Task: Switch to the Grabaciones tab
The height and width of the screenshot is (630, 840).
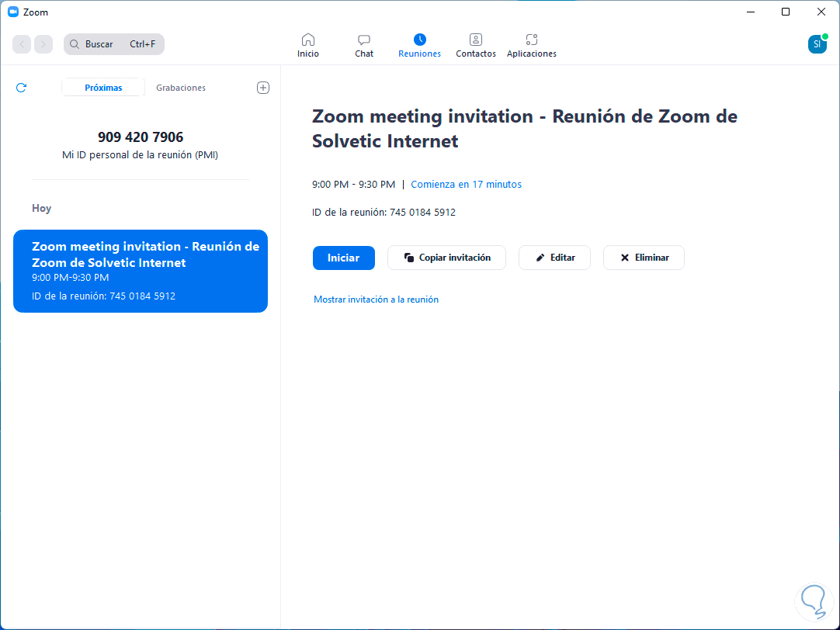Action: point(181,88)
